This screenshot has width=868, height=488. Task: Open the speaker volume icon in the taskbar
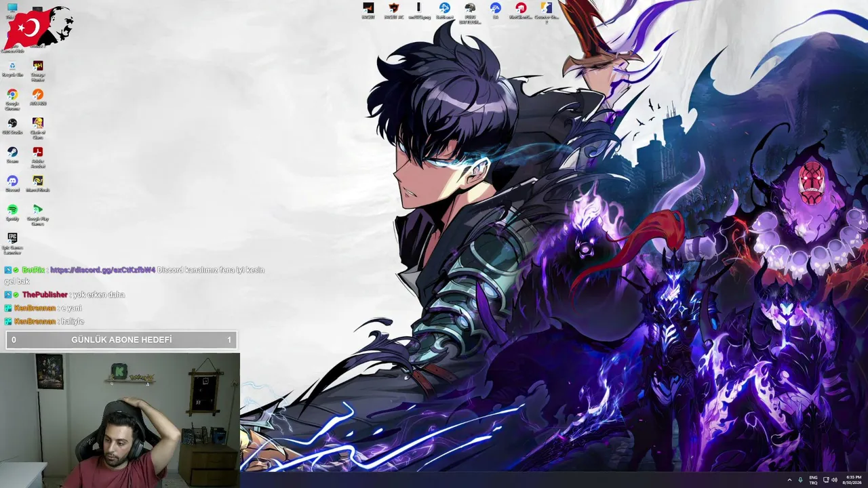pyautogui.click(x=834, y=480)
